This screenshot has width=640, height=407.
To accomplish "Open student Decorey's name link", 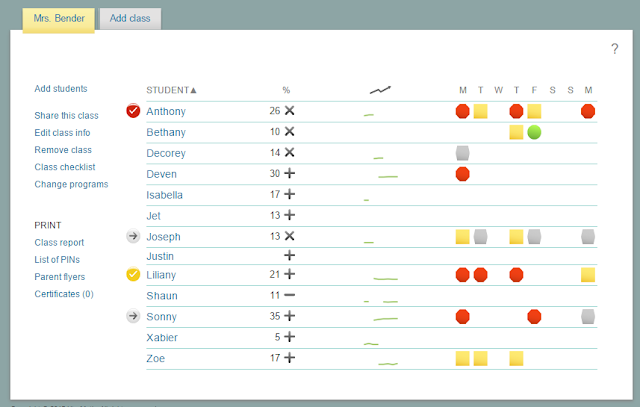I will [x=166, y=153].
